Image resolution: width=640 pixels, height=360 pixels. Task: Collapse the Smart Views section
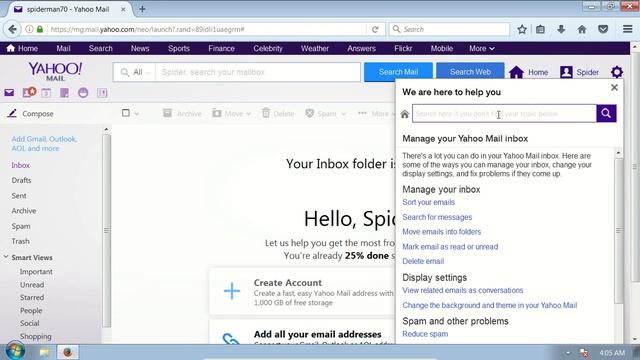[6, 257]
